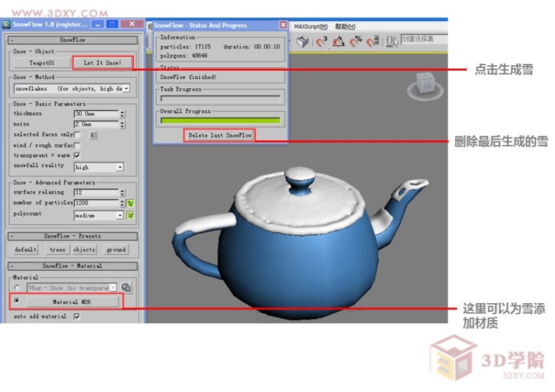This screenshot has height=392, width=555.
Task: Apply the trees preset
Action: click(58, 250)
